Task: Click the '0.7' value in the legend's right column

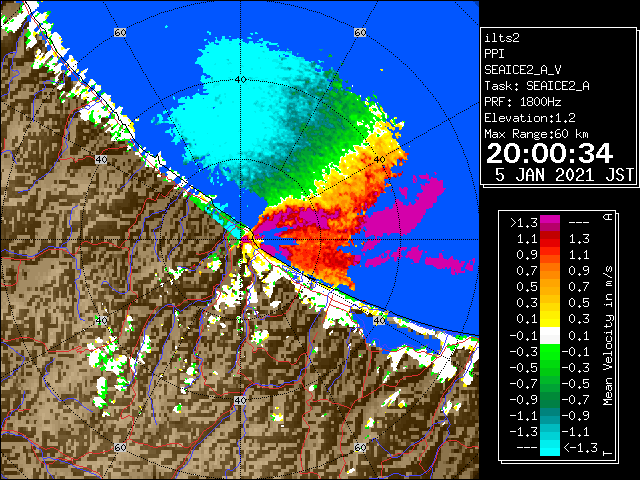Action: [579, 287]
